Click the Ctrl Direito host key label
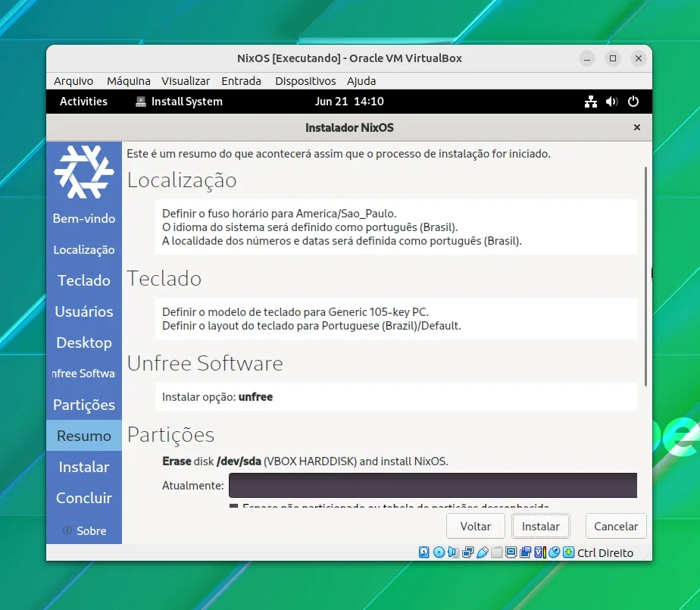The height and width of the screenshot is (610, 700). 605,553
